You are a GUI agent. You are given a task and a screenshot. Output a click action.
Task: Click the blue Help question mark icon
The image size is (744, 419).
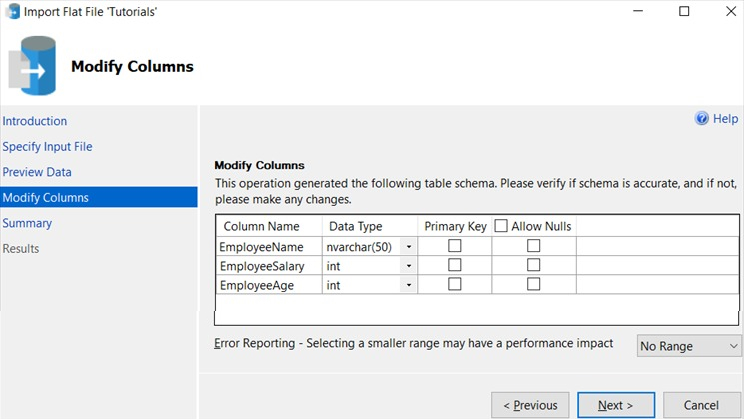click(x=702, y=119)
